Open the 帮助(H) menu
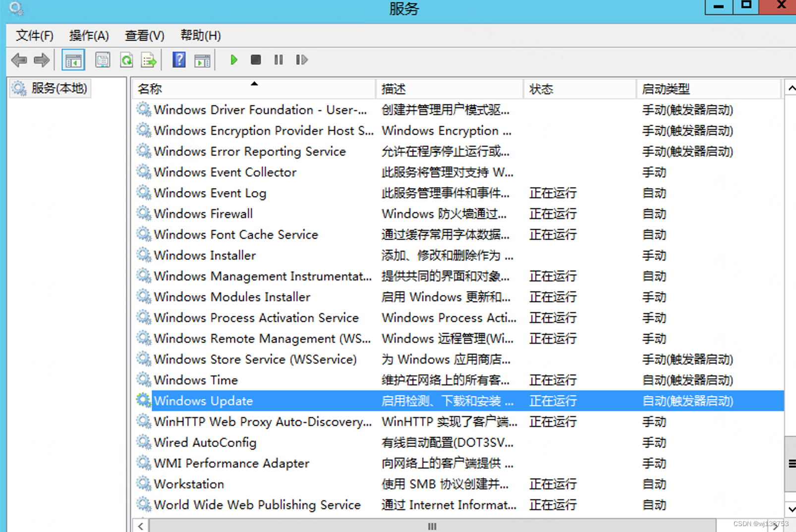796x532 pixels. 200,36
